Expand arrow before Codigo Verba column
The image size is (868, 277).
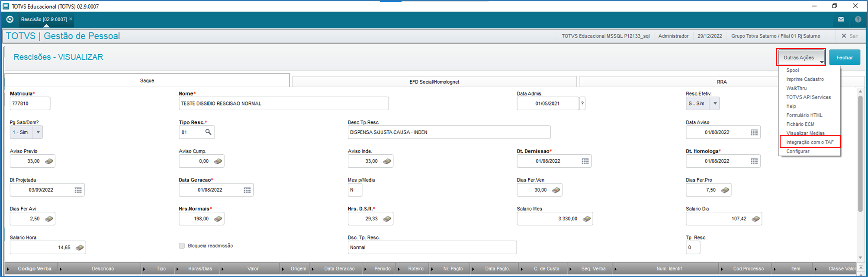pyautogui.click(x=8, y=269)
